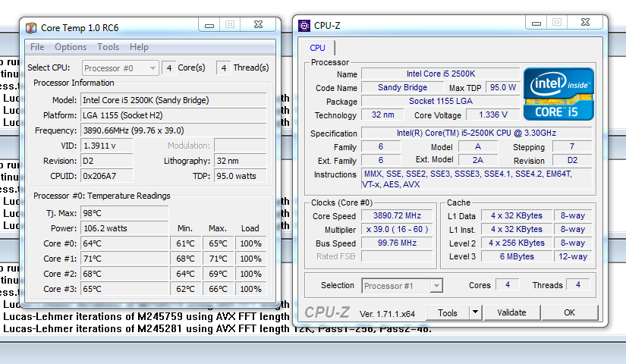Click Core #2 minimum temperature 64°C
Viewport: 626px width, 364px height.
pyautogui.click(x=186, y=274)
